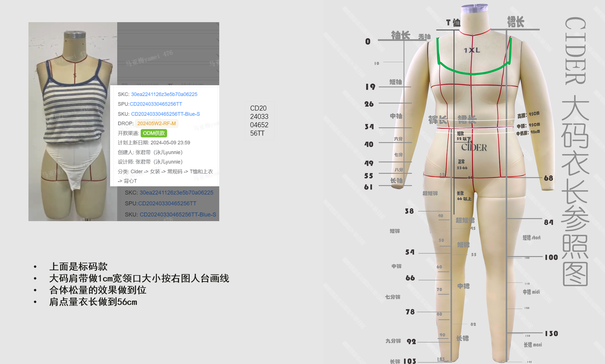The width and height of the screenshot is (605, 364).
Task: Click bullet text 肩点量衣长做到56cm
Action: (93, 302)
